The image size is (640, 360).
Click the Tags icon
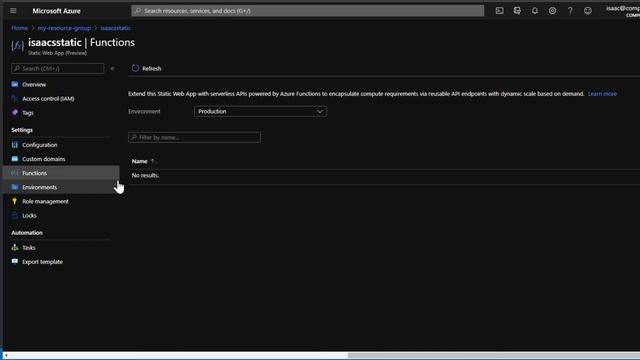click(x=15, y=112)
